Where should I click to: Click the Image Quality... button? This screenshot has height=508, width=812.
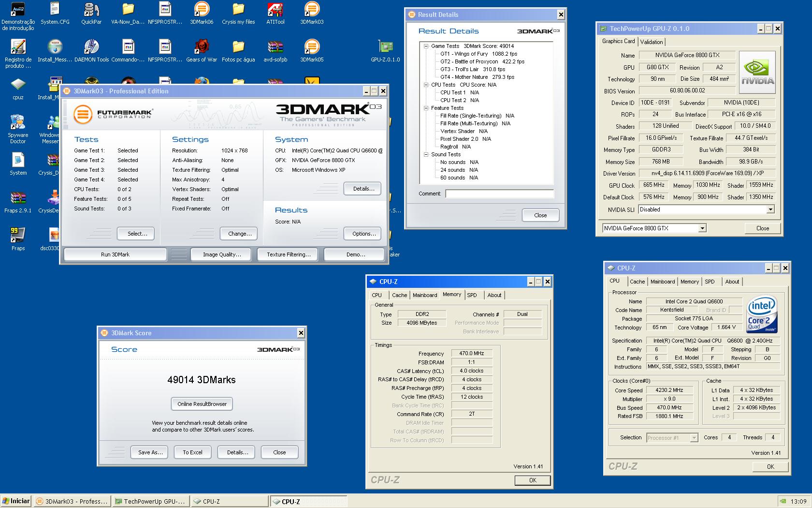(x=221, y=254)
